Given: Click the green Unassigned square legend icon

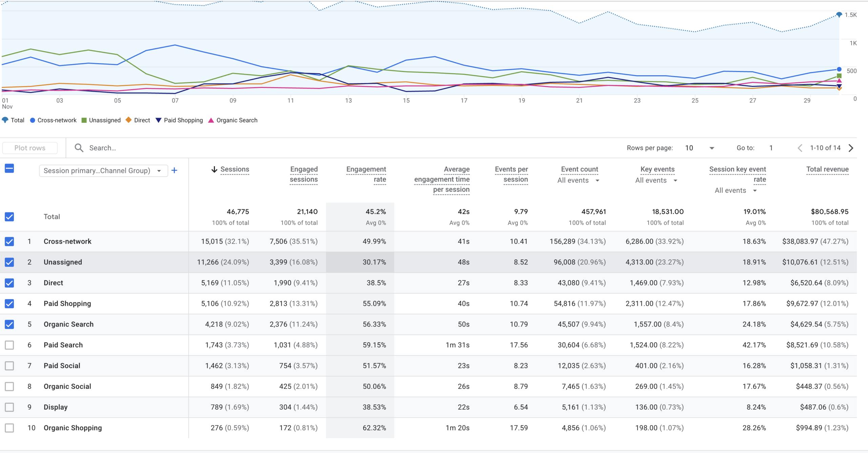Looking at the screenshot, I should (x=83, y=120).
